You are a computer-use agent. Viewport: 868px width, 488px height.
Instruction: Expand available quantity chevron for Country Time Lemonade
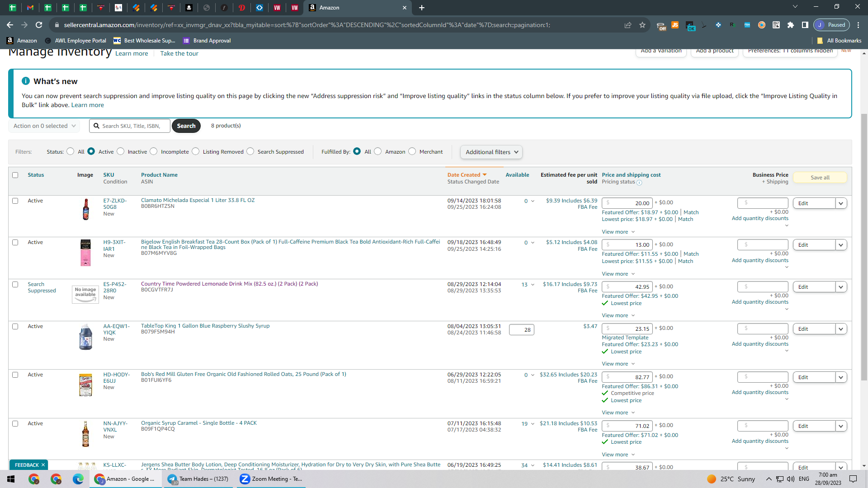533,285
